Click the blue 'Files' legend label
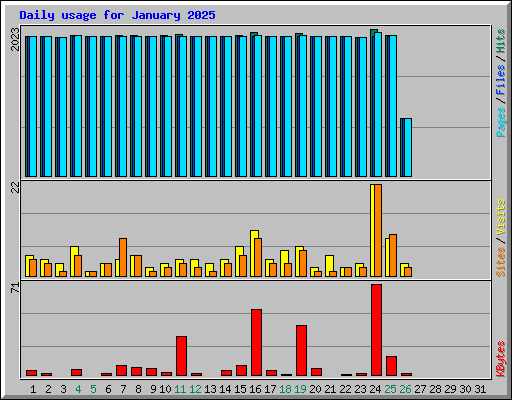The width and height of the screenshot is (512, 400). coord(500,79)
